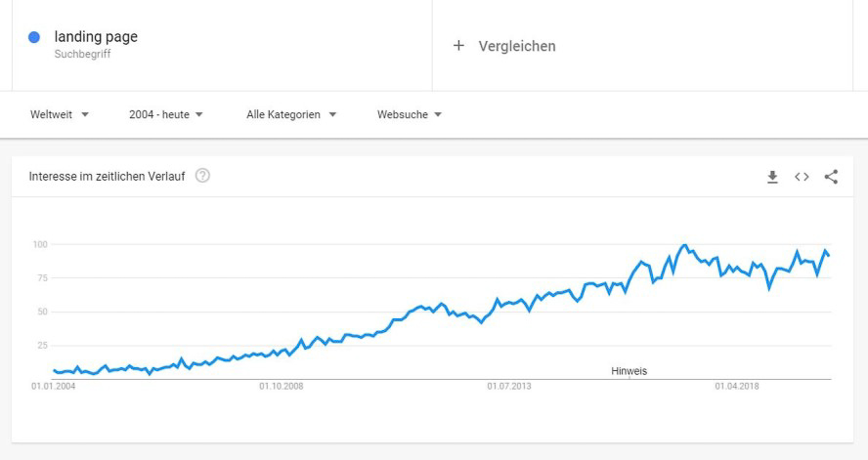Click the blue dot beside landing page
Image resolution: width=868 pixels, height=460 pixels.
point(34,37)
